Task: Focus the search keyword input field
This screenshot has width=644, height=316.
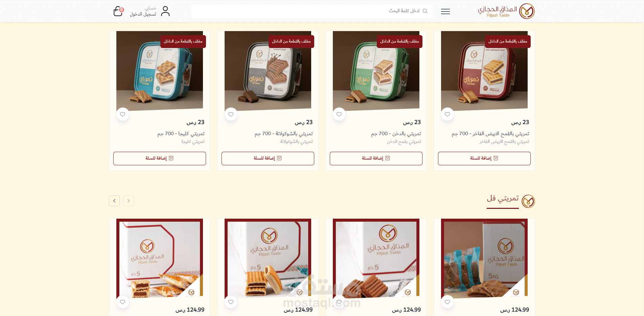Action: tap(312, 11)
